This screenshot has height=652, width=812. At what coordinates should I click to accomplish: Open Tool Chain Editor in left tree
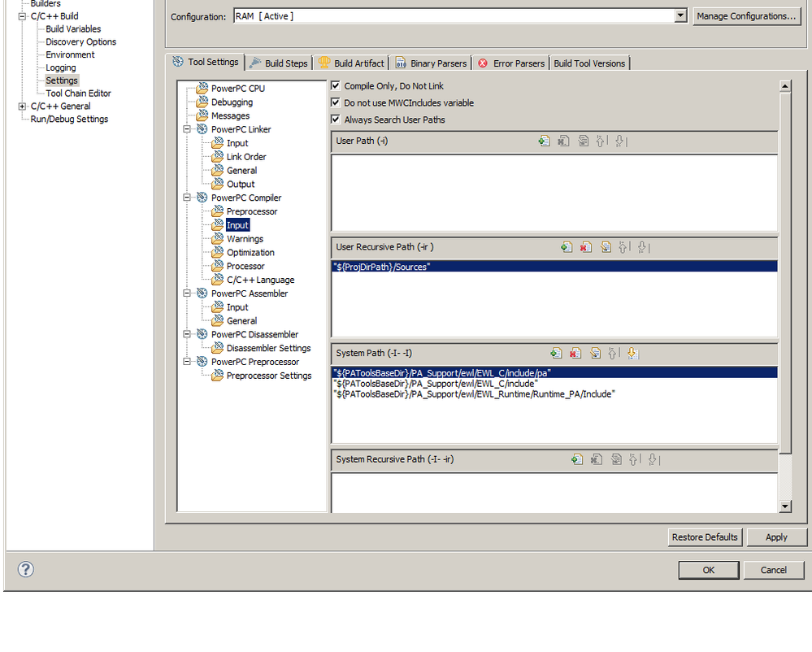click(78, 93)
